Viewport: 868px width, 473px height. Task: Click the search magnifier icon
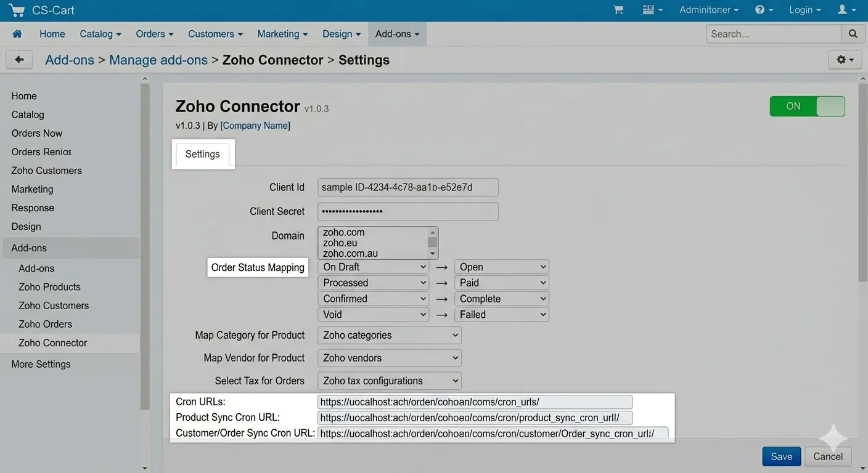coord(853,34)
